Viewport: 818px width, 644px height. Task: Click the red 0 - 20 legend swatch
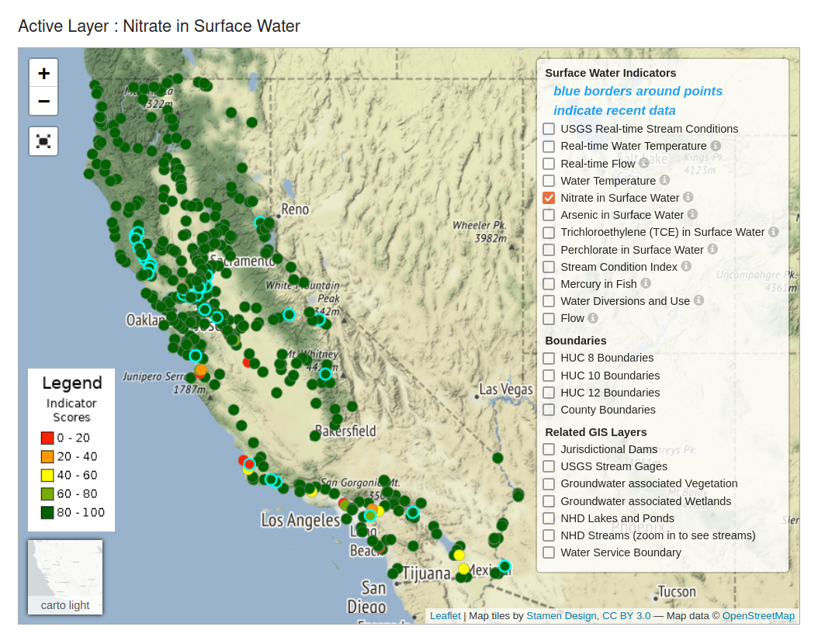tap(47, 438)
